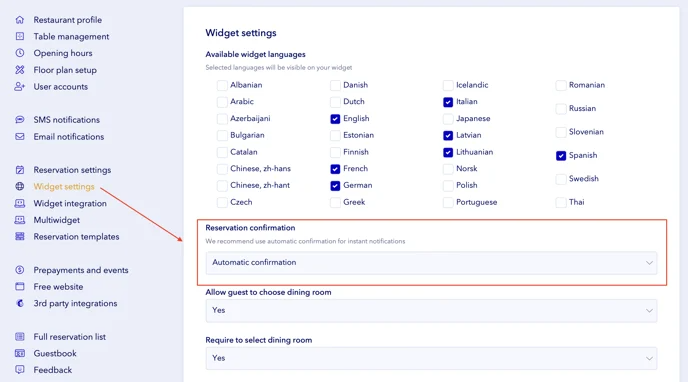
Task: Tick the Portuguese language checkbox
Action: click(448, 203)
